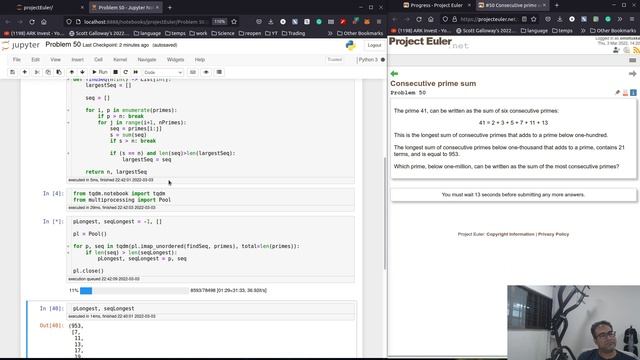Open the View menu in Jupyter
Image resolution: width=640 pixels, height=360 pixels.
pyautogui.click(x=55, y=60)
